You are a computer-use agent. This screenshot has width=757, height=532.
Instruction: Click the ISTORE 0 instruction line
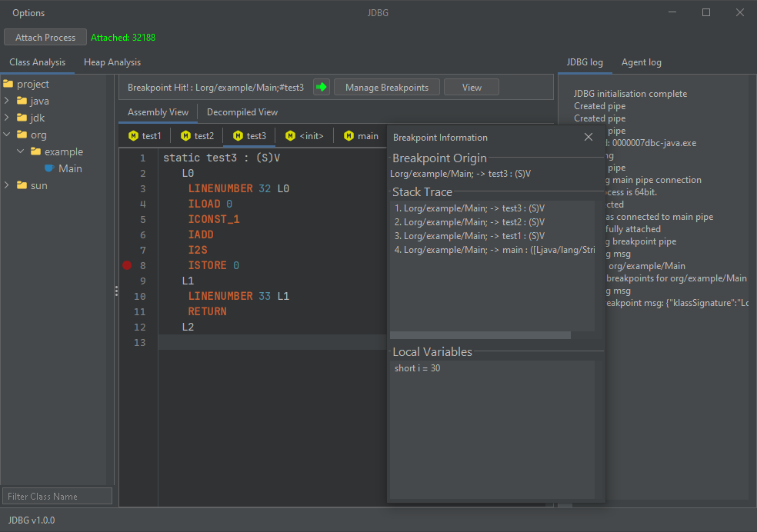click(213, 265)
